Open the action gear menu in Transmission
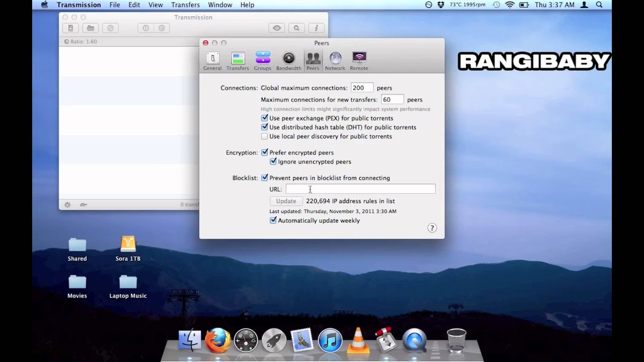The width and height of the screenshot is (644, 362). pos(67,205)
